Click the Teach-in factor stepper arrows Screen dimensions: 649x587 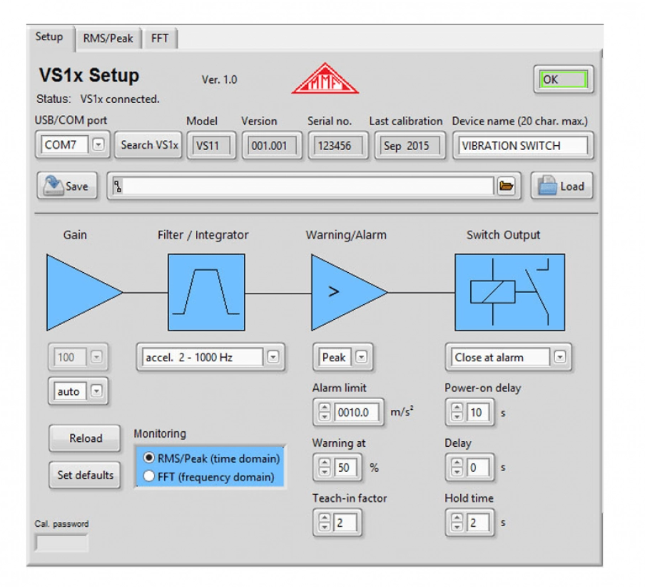click(325, 522)
